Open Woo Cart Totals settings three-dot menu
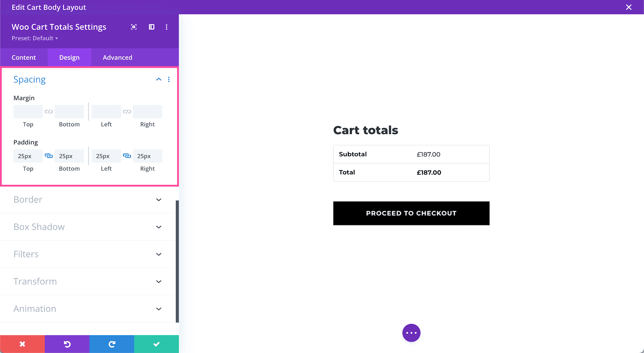Screen dimensions: 644x353 [166, 27]
